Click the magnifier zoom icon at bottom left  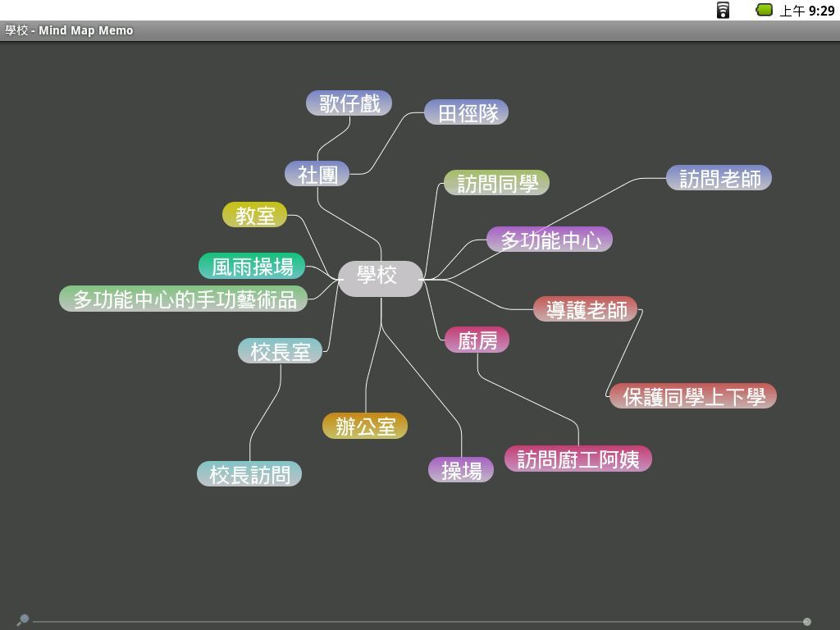pyautogui.click(x=23, y=620)
